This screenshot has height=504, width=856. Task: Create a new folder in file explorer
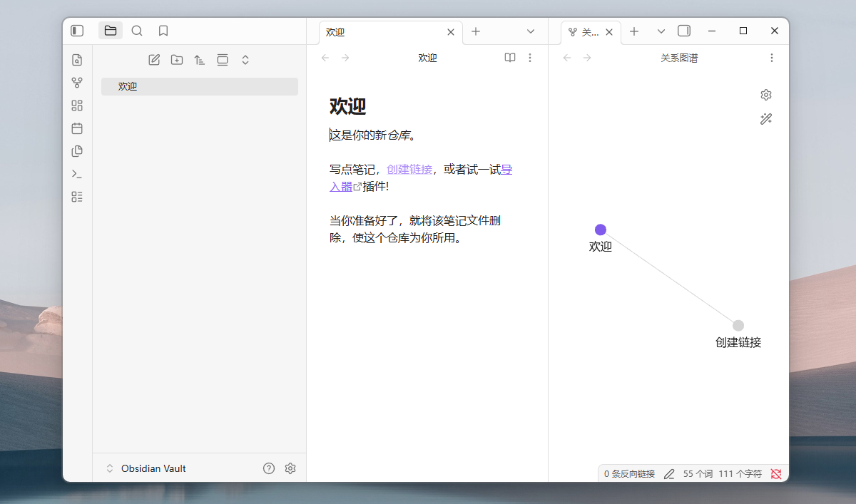[177, 60]
